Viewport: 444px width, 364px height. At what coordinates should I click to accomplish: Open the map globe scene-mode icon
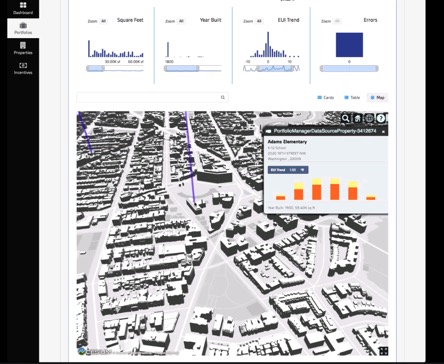click(369, 118)
